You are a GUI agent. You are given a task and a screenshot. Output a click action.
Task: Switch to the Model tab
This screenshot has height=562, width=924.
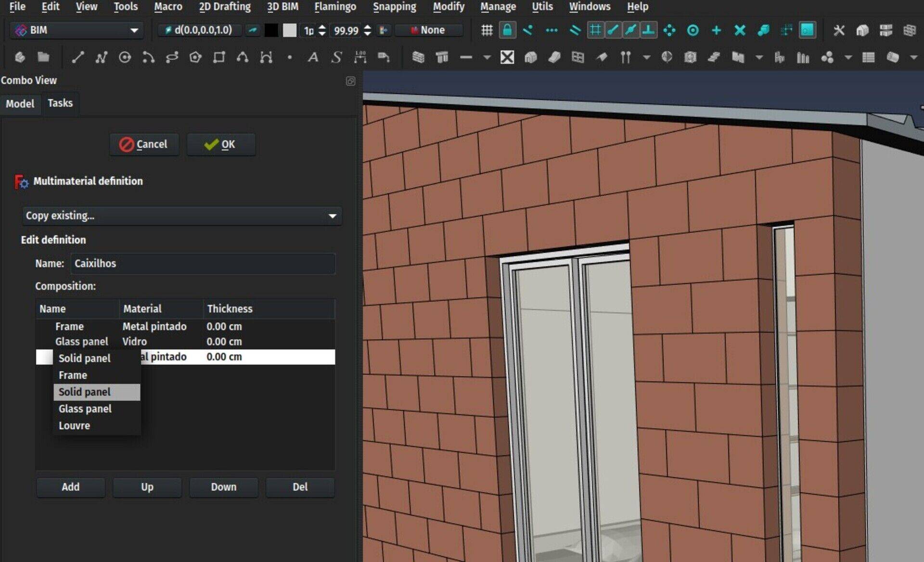tap(20, 103)
